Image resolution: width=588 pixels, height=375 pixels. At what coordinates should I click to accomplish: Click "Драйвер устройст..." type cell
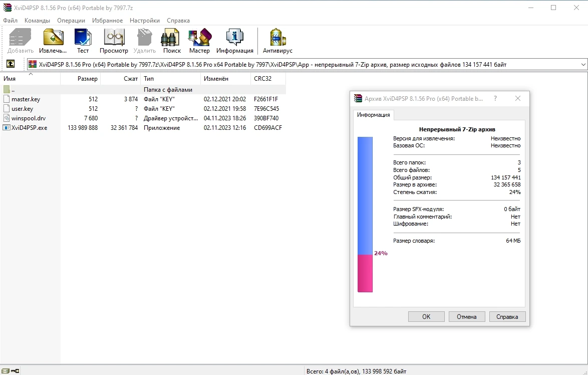171,118
